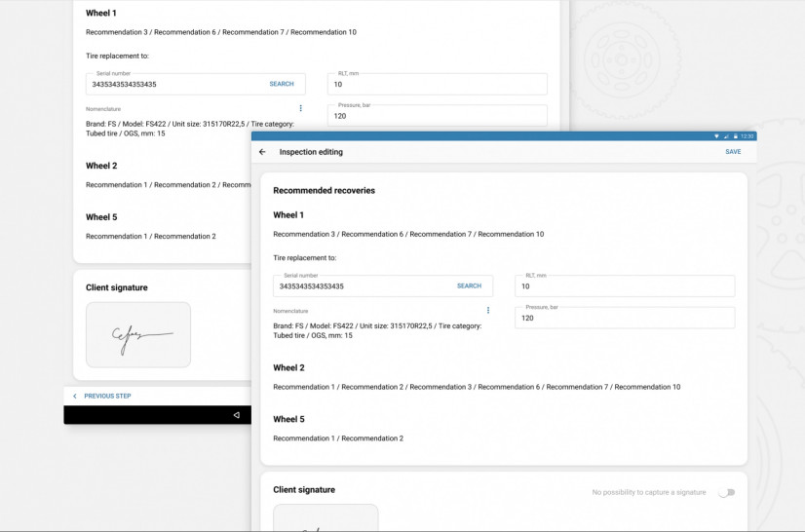Click the chevron left of PREVIOUS STEP
Screen dimensions: 805x532
click(75, 397)
